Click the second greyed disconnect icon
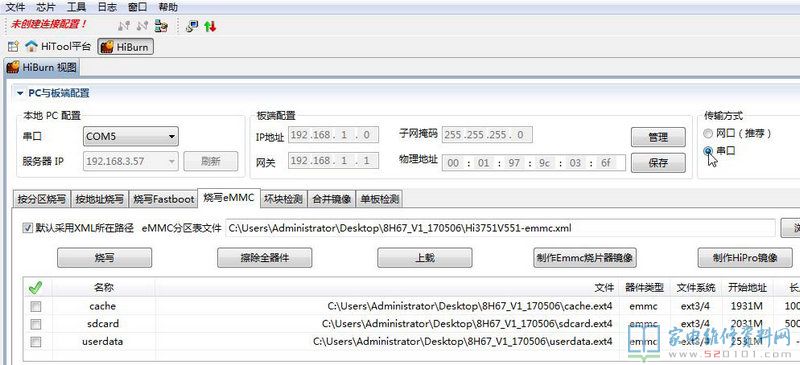Screen dimensions: 800x365 pyautogui.click(x=142, y=26)
